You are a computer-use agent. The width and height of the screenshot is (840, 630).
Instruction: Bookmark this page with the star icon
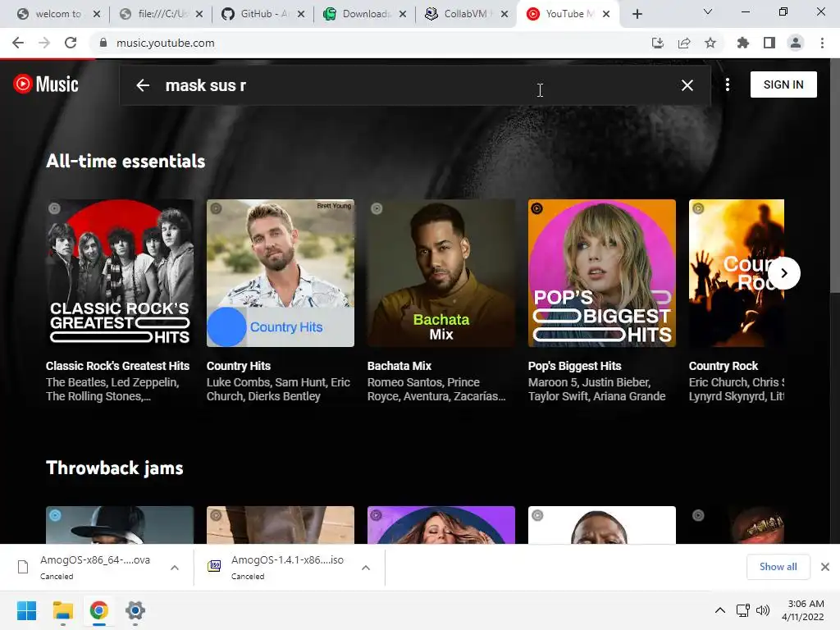(x=710, y=43)
